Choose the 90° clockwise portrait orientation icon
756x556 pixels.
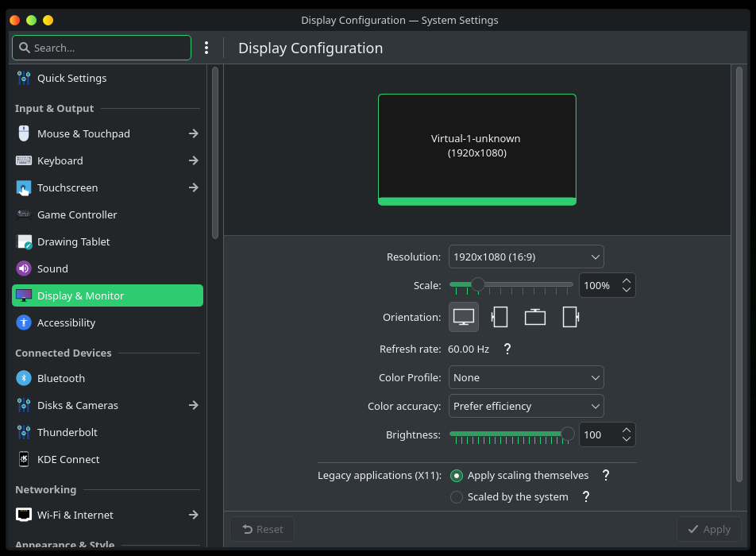pyautogui.click(x=499, y=317)
